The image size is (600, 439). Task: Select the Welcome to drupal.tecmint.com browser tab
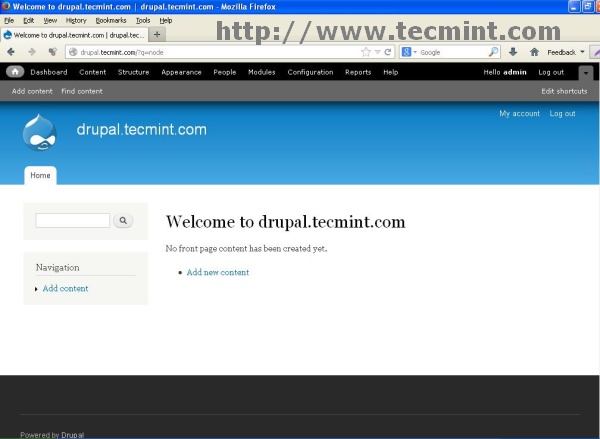(74, 35)
